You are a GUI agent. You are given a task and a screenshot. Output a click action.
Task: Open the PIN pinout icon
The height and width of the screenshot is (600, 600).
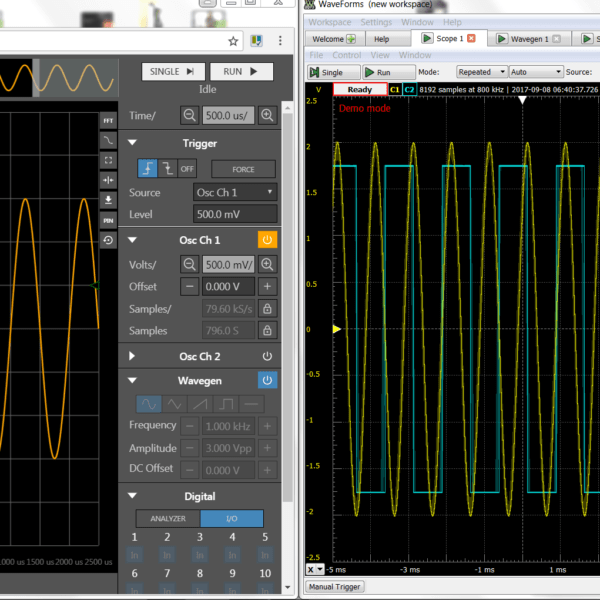coord(108,220)
